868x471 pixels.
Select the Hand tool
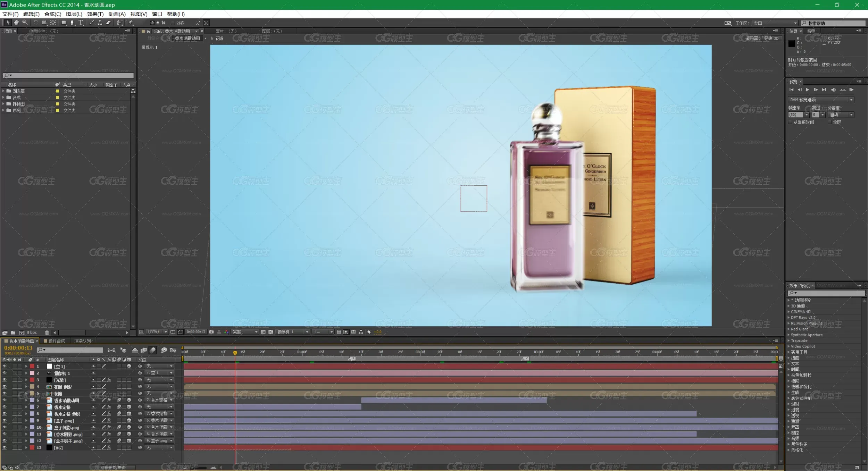coord(16,23)
